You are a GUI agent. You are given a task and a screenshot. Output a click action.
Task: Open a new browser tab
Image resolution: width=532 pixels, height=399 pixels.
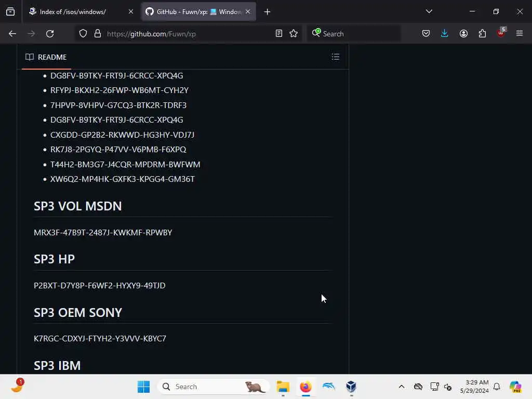pos(267,12)
